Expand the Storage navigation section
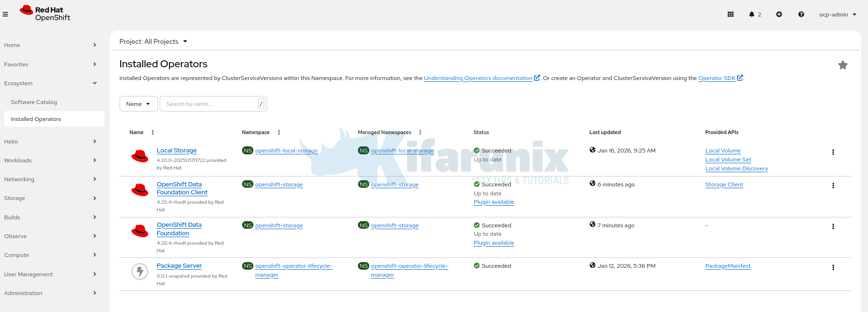Image resolution: width=868 pixels, height=312 pixels. [50, 198]
